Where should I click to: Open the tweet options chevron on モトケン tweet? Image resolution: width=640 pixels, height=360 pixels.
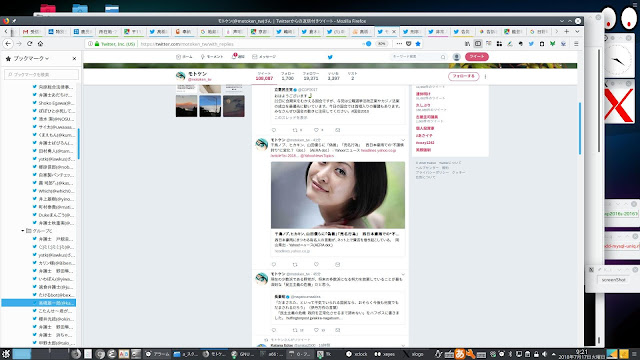point(403,140)
